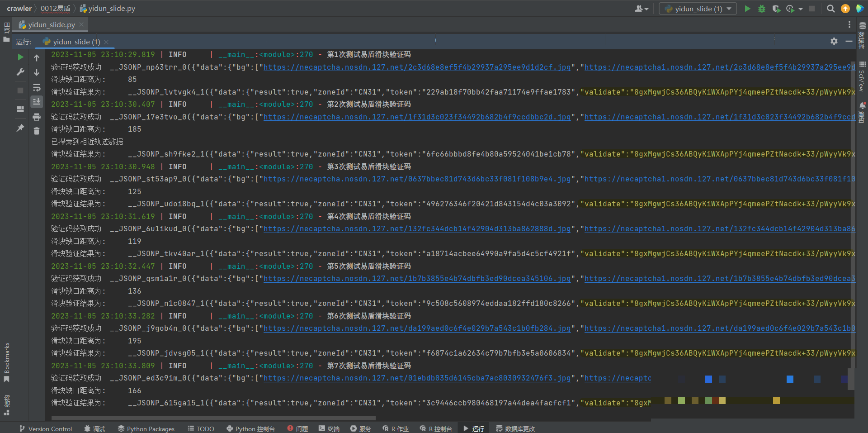Open Search Everywhere magnifier icon
The image size is (868, 433).
830,9
